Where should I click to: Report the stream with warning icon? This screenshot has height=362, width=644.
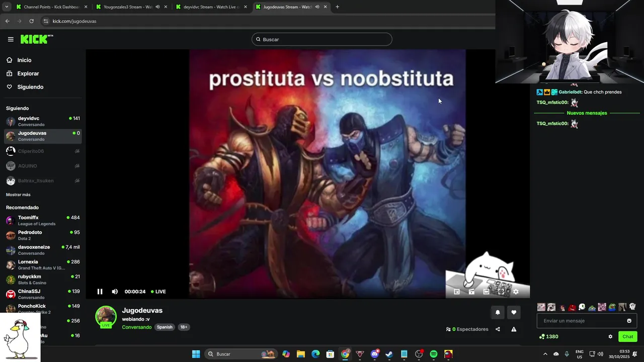[x=514, y=329]
